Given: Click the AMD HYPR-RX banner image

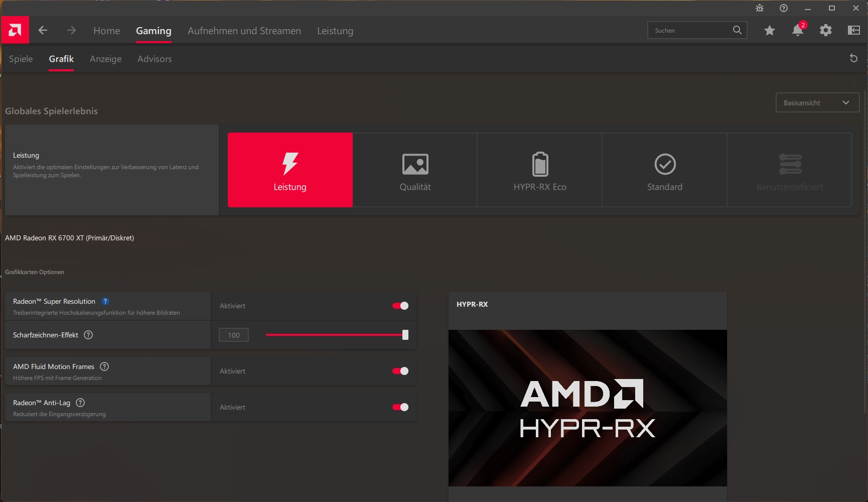Looking at the screenshot, I should [x=588, y=408].
